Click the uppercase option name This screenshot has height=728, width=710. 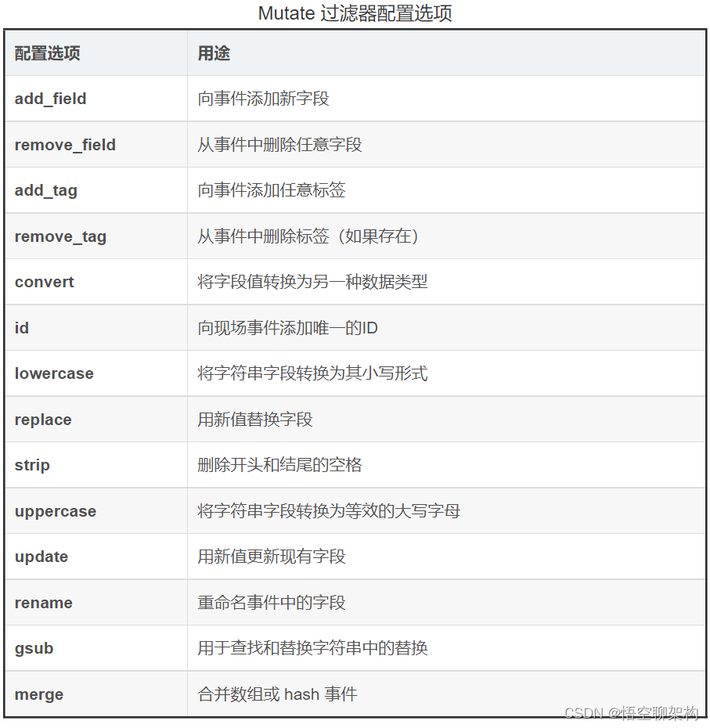click(x=55, y=511)
